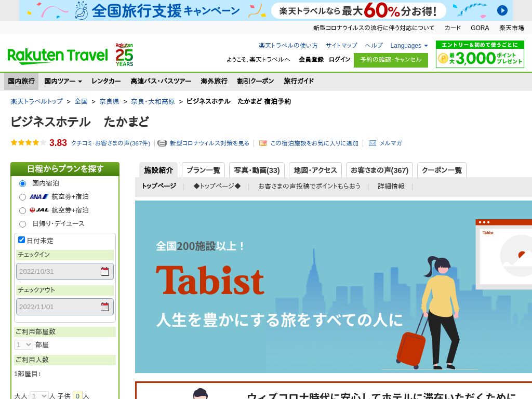The width and height of the screenshot is (532, 399).
Task: Click the gold P coin icon in points banner
Action: pos(443,58)
